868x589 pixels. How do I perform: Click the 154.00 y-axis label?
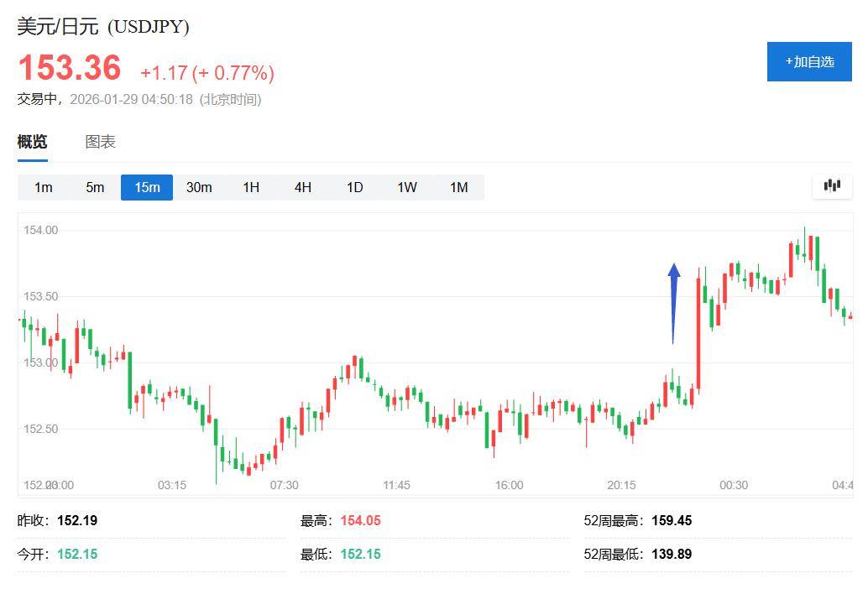[x=40, y=230]
